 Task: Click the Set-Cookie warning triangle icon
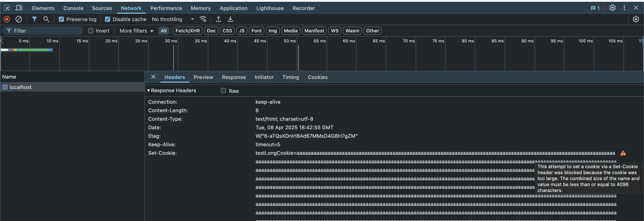(x=623, y=153)
